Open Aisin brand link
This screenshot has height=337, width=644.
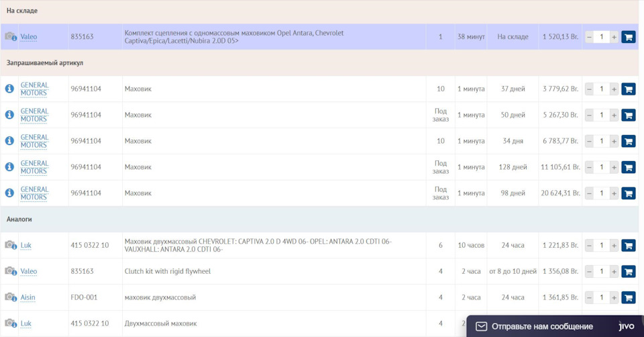coord(28,297)
